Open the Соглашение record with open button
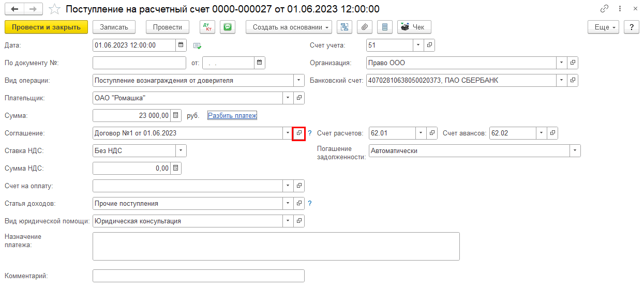The image size is (644, 304). pos(299,133)
